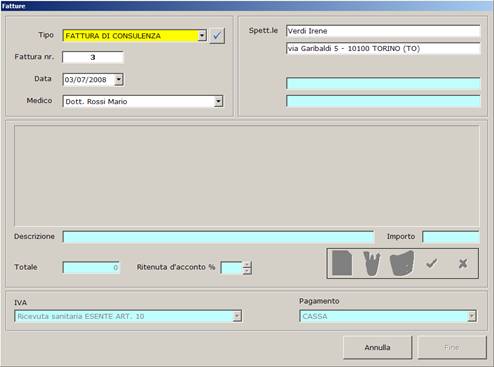Click the Ritenuta d'acconto percentage field

click(x=231, y=267)
